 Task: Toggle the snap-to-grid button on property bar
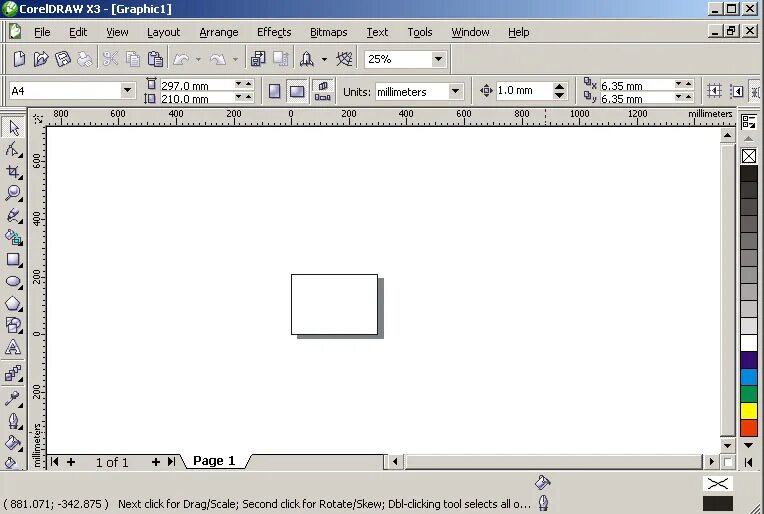click(x=714, y=91)
